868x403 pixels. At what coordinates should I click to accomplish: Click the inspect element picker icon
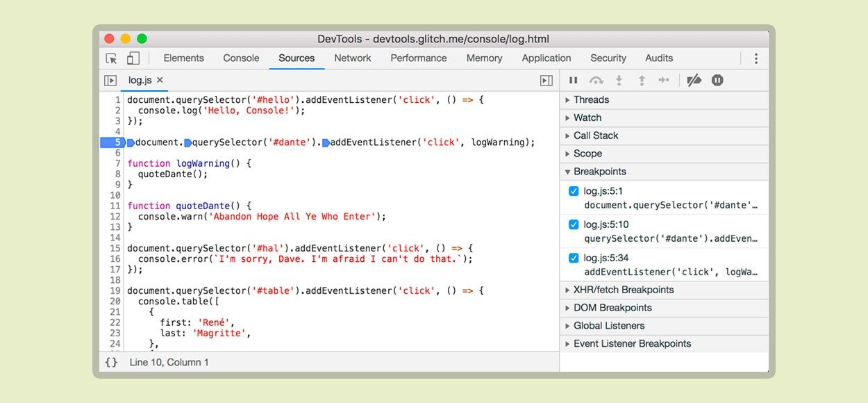(111, 58)
